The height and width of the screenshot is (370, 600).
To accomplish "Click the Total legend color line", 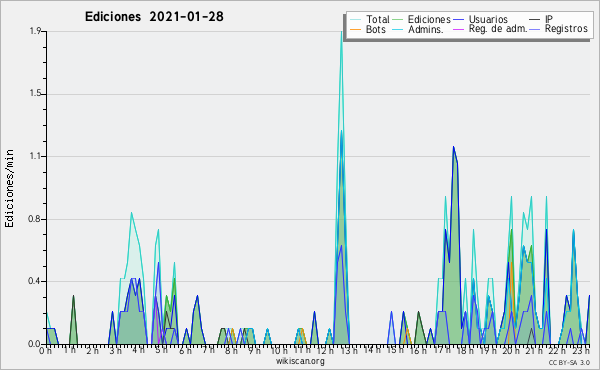I will coord(355,20).
